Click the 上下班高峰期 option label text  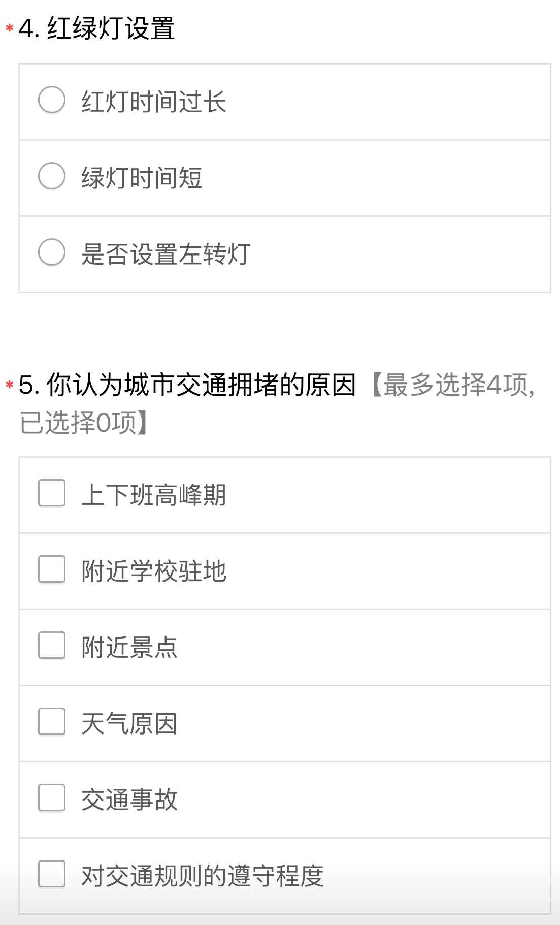153,495
